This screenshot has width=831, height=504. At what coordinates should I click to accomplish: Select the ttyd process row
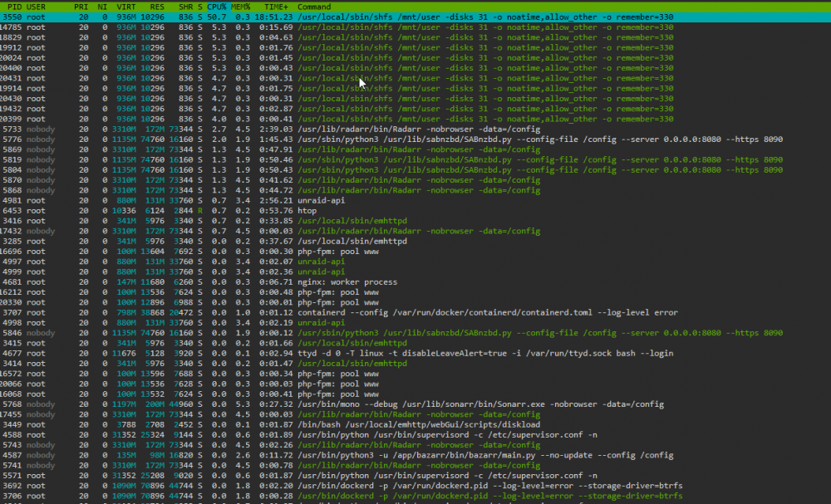tap(415, 353)
